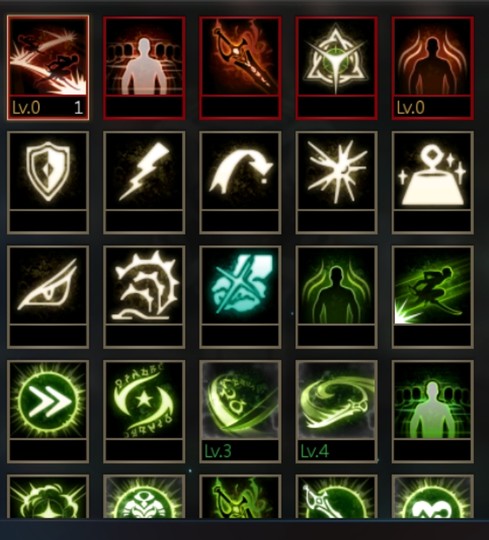The image size is (489, 540).
Task: Choose the flaming orange dagger skill
Action: (240, 68)
